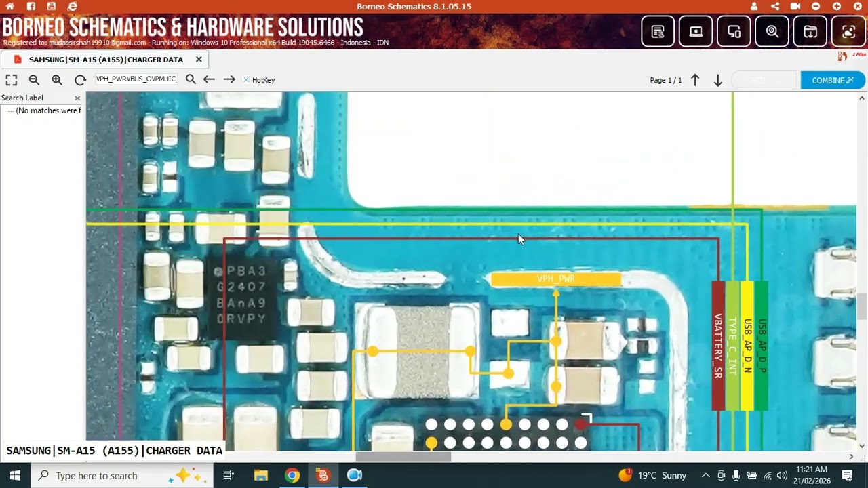The width and height of the screenshot is (868, 488).
Task: Click the USB_AP_D_P net label
Action: (x=762, y=346)
